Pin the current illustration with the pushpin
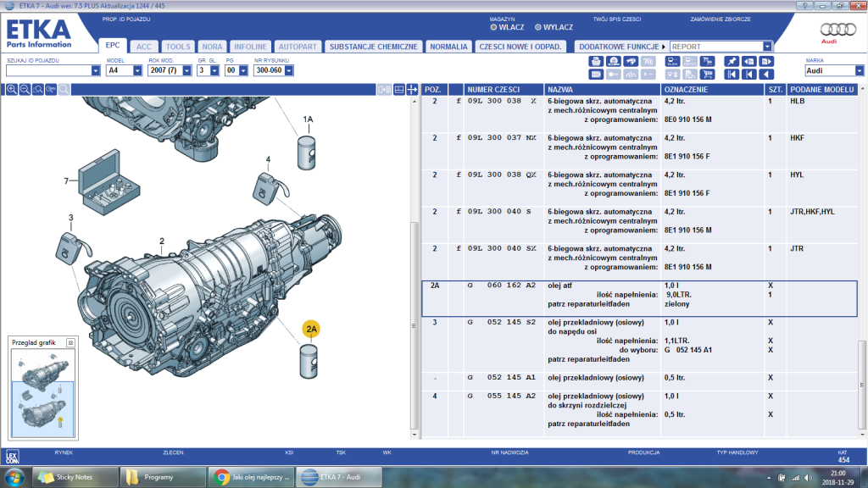868x488 pixels. pyautogui.click(x=732, y=61)
